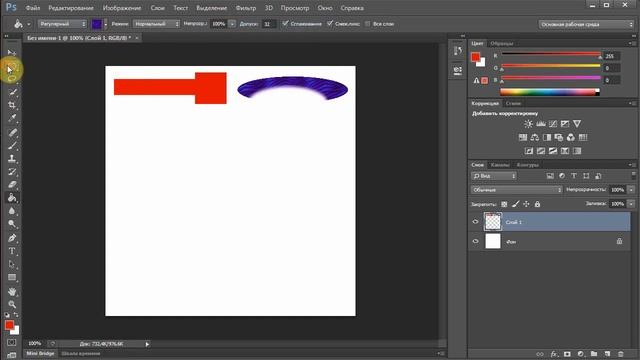Add a Color Balance adjustment

coord(535,138)
